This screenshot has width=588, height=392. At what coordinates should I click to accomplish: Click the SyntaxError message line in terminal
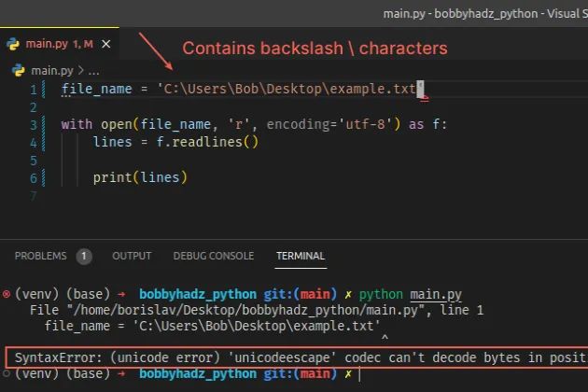[x=300, y=357]
